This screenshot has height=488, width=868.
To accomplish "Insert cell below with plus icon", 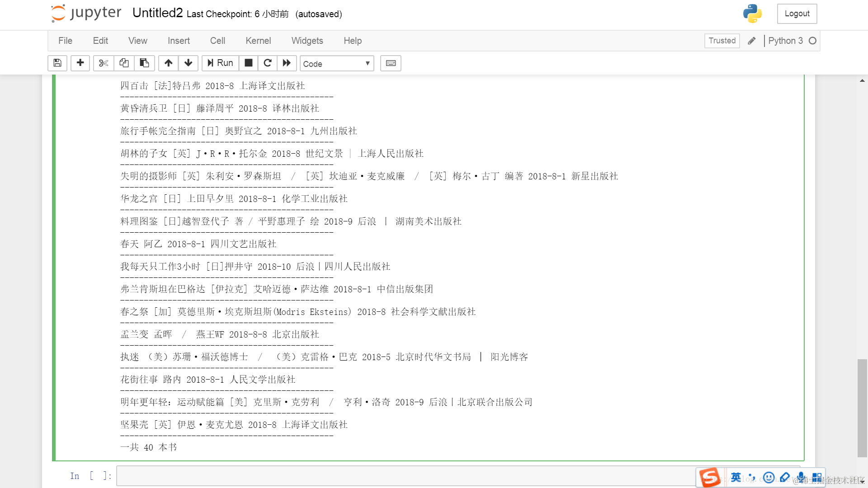I will 80,63.
